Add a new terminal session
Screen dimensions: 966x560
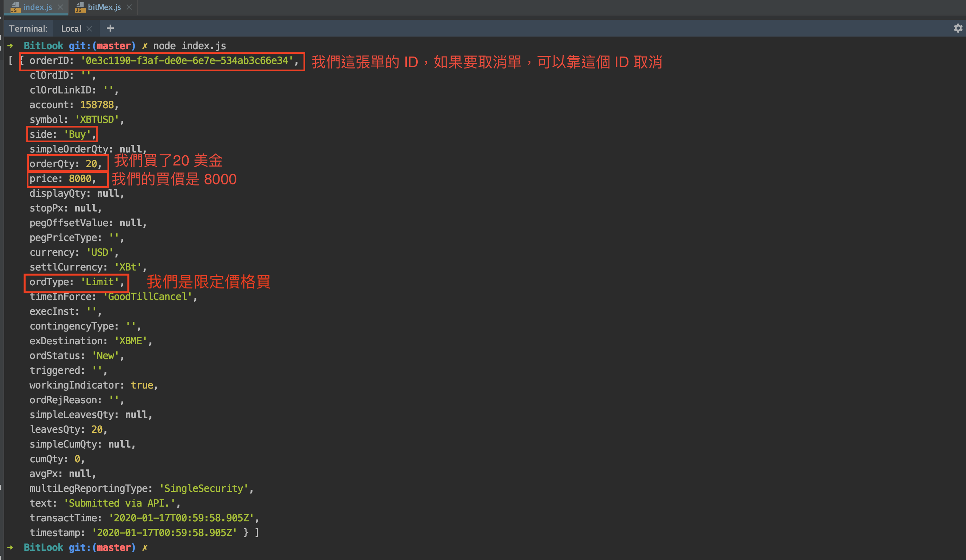(x=110, y=28)
